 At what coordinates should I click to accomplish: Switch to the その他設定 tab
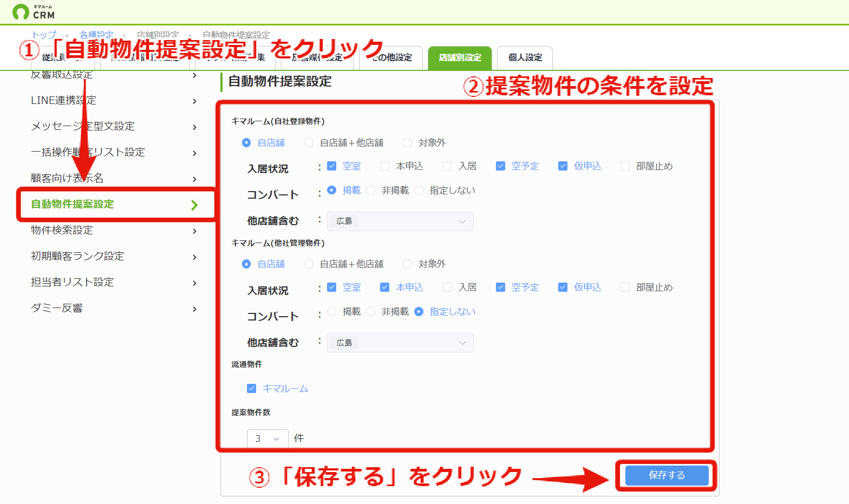click(x=391, y=57)
